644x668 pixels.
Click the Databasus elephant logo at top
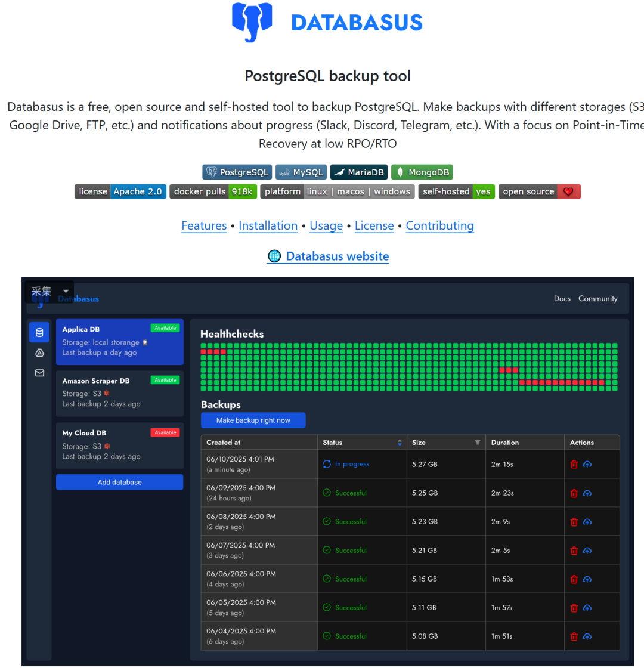pos(252,22)
